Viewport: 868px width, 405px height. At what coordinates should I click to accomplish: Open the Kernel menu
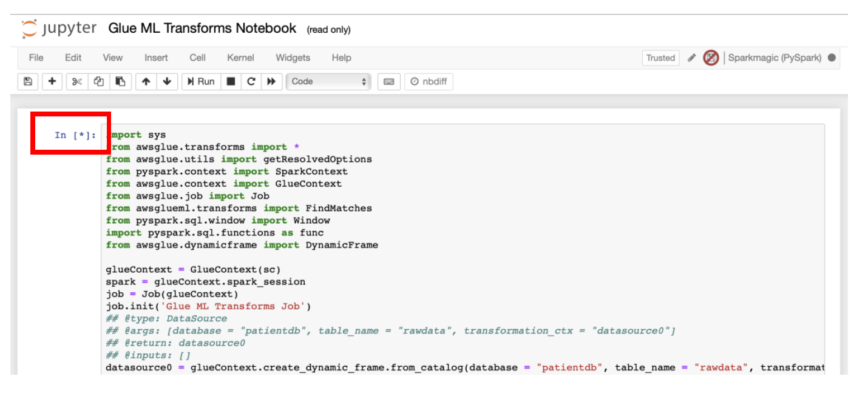[x=240, y=58]
